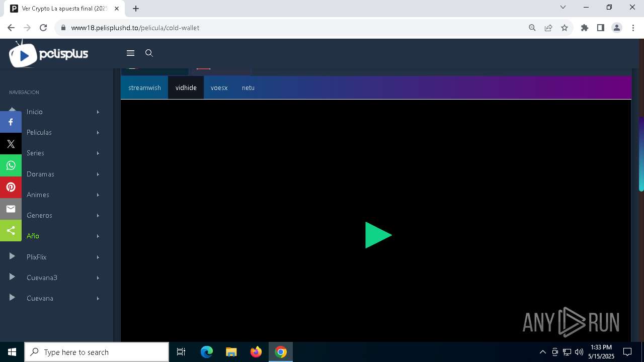This screenshot has height=362, width=644.
Task: Switch to the netu server tab
Action: tap(248, 87)
